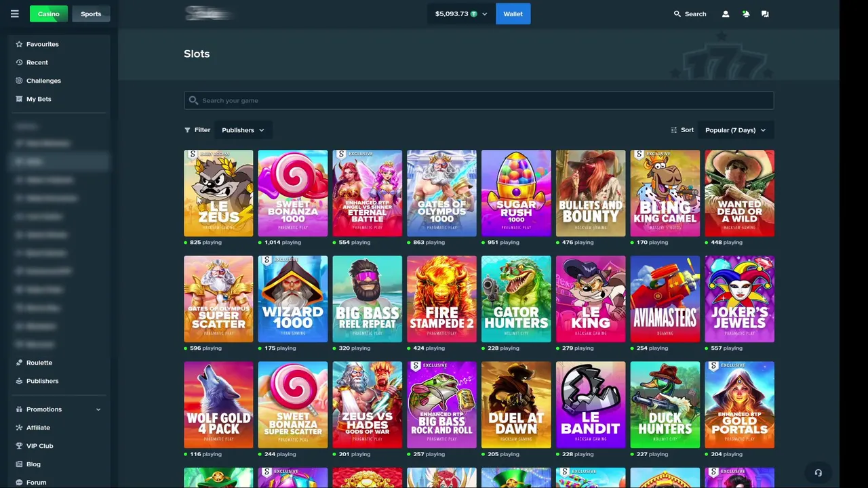
Task: Open the Wizard 1000 game
Action: [293, 299]
